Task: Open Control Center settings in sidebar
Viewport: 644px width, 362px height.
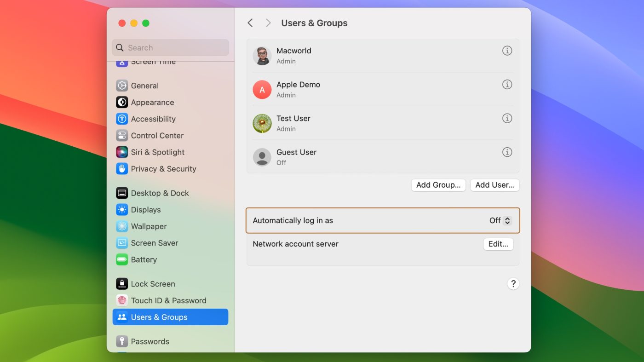Action: tap(157, 136)
